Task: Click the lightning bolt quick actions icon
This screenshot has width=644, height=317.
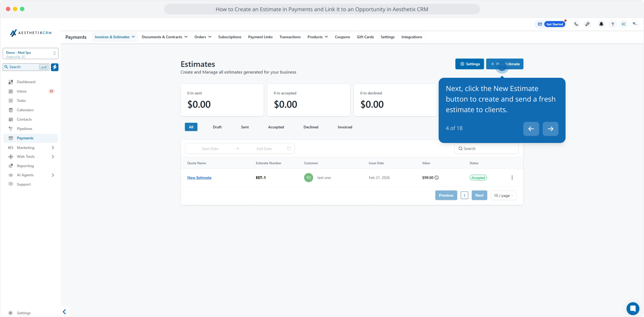Action: tap(55, 67)
